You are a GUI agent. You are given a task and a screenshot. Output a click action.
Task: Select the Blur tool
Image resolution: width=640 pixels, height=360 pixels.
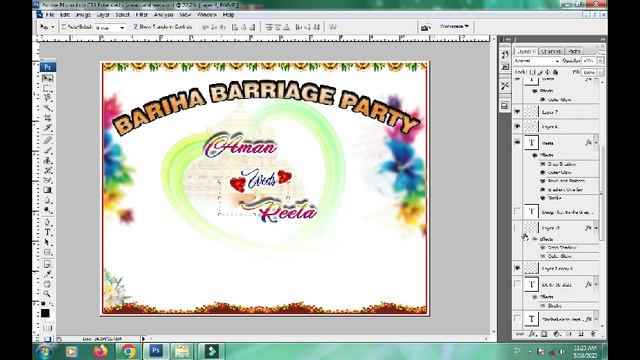48,200
